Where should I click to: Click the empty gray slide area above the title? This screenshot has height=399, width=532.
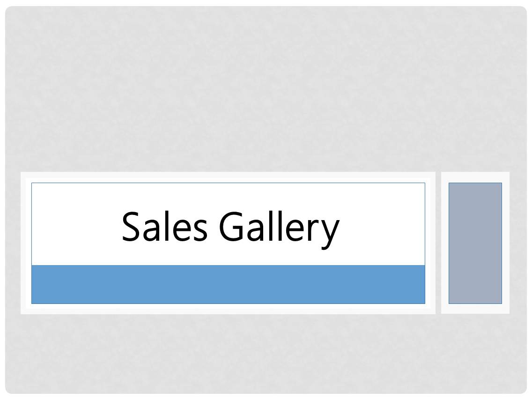pos(266,88)
